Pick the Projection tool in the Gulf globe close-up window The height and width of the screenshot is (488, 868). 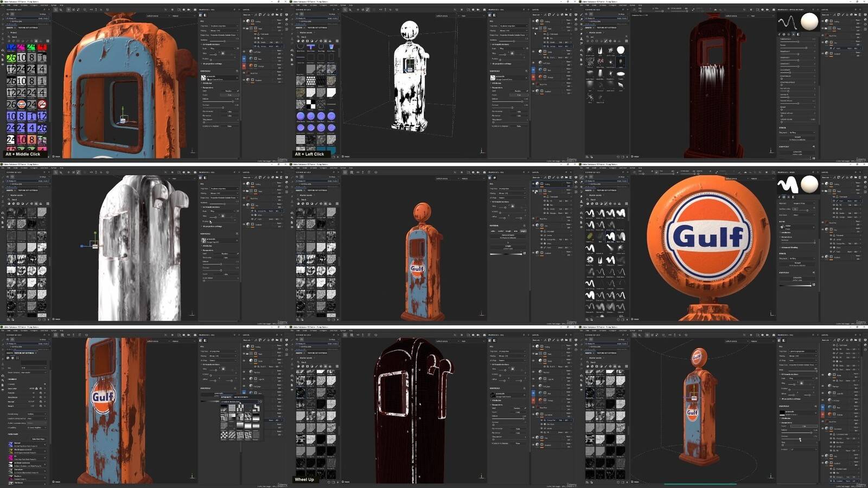pyautogui.click(x=582, y=187)
